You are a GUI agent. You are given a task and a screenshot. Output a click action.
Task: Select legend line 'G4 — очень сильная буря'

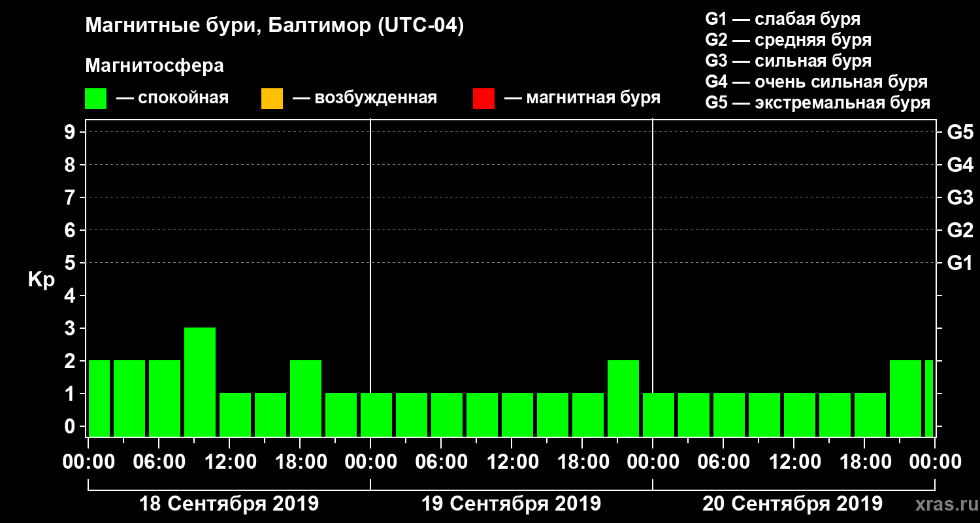point(816,82)
